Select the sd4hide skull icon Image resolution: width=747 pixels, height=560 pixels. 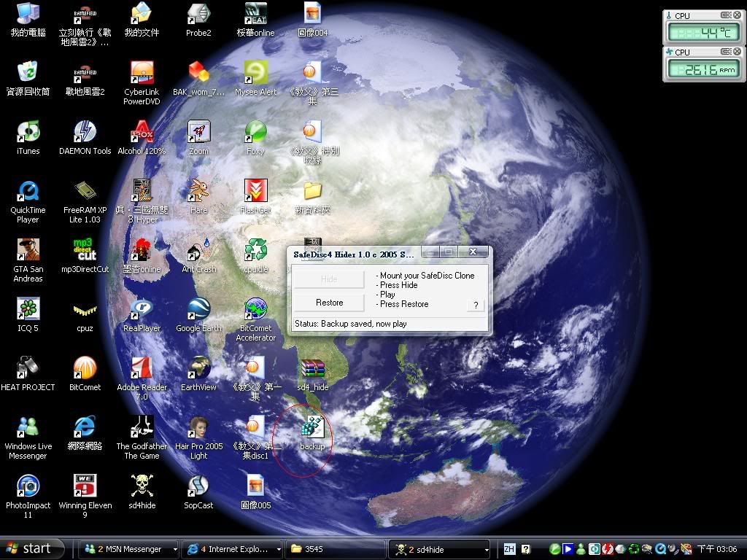pyautogui.click(x=142, y=486)
